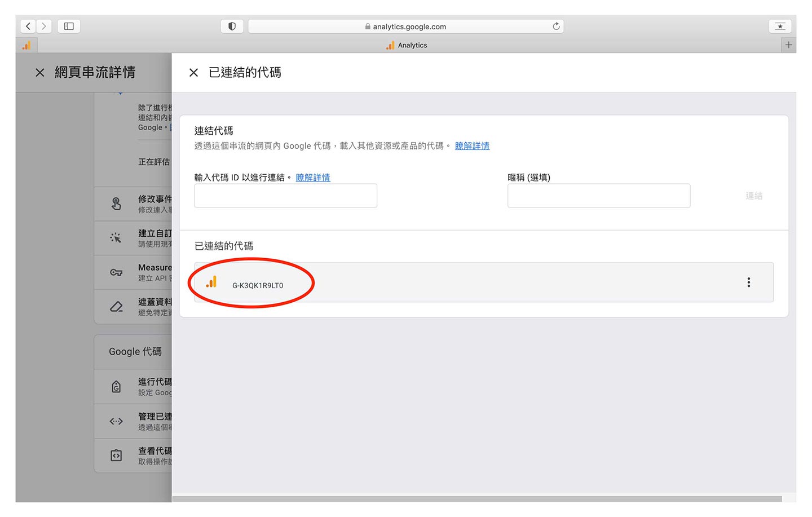
Task: Click the analytics.google.com address bar
Action: 406,26
